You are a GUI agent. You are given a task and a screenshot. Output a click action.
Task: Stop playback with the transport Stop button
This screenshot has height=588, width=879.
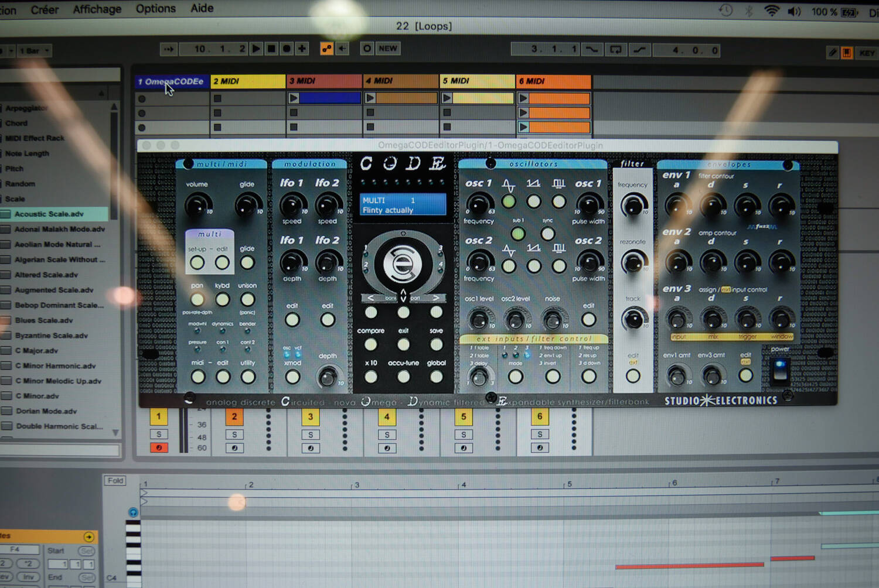pos(271,49)
